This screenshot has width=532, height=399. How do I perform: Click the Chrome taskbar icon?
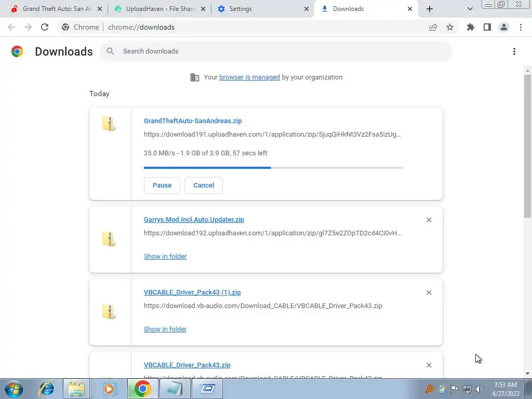pos(142,389)
